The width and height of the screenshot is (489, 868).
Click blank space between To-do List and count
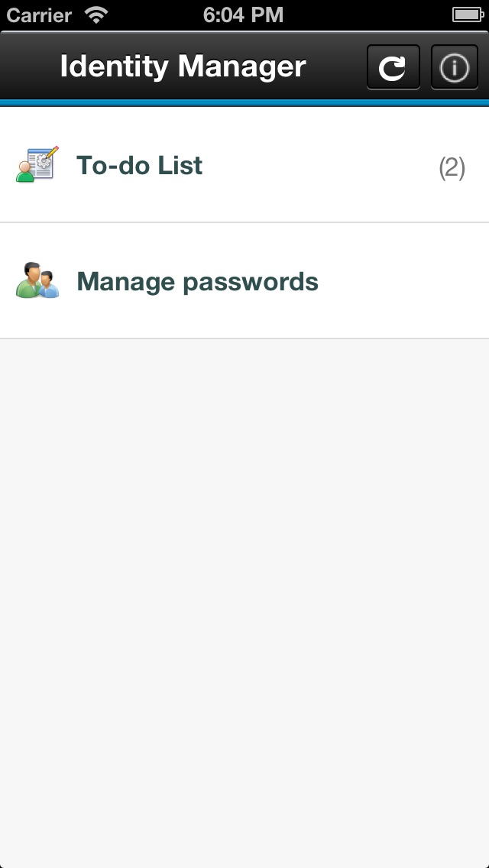(x=321, y=166)
